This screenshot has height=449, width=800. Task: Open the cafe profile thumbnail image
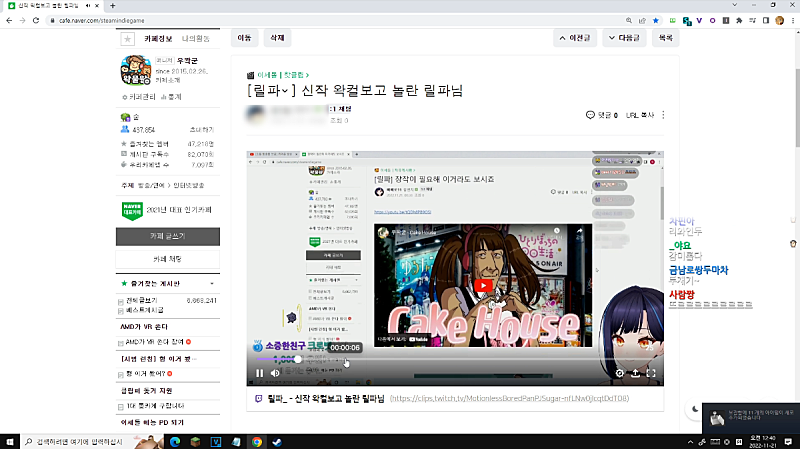point(136,70)
